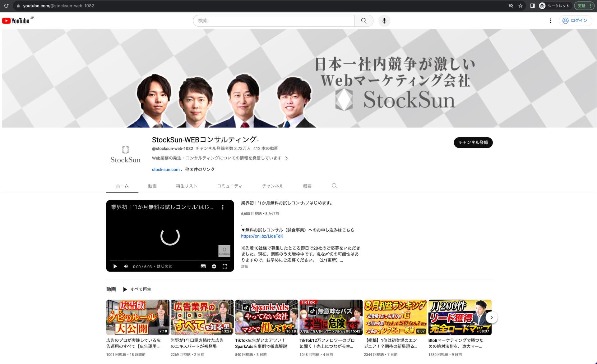Reload the page in browser
Viewport: 597px width, 364px height.
point(6,6)
